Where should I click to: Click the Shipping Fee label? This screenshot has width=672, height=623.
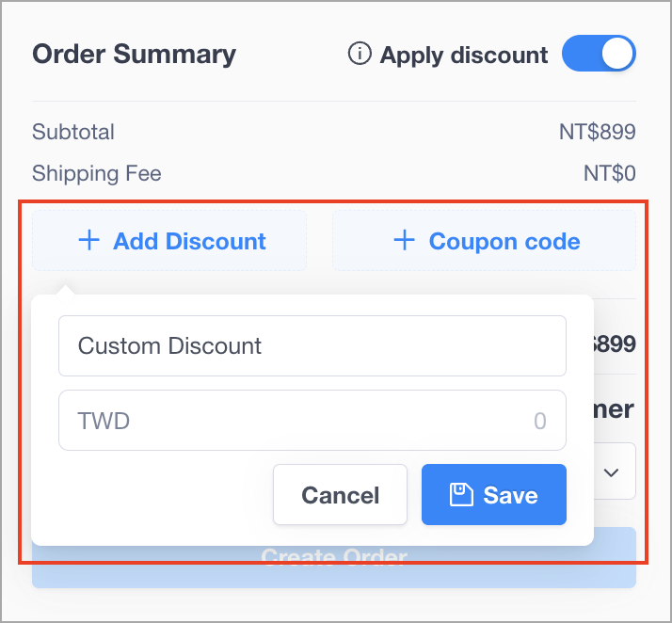97,173
